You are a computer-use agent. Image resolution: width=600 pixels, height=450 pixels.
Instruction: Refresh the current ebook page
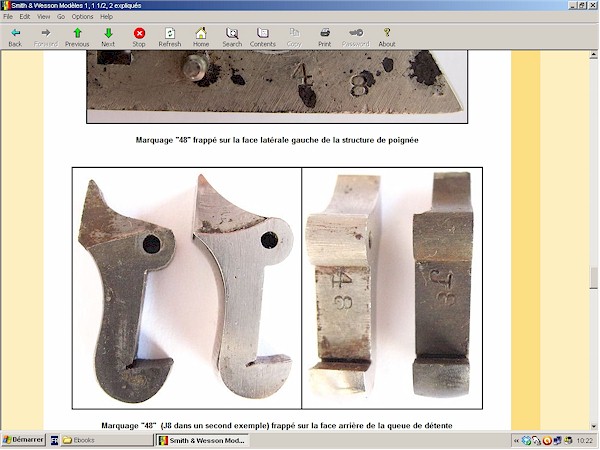coord(170,37)
